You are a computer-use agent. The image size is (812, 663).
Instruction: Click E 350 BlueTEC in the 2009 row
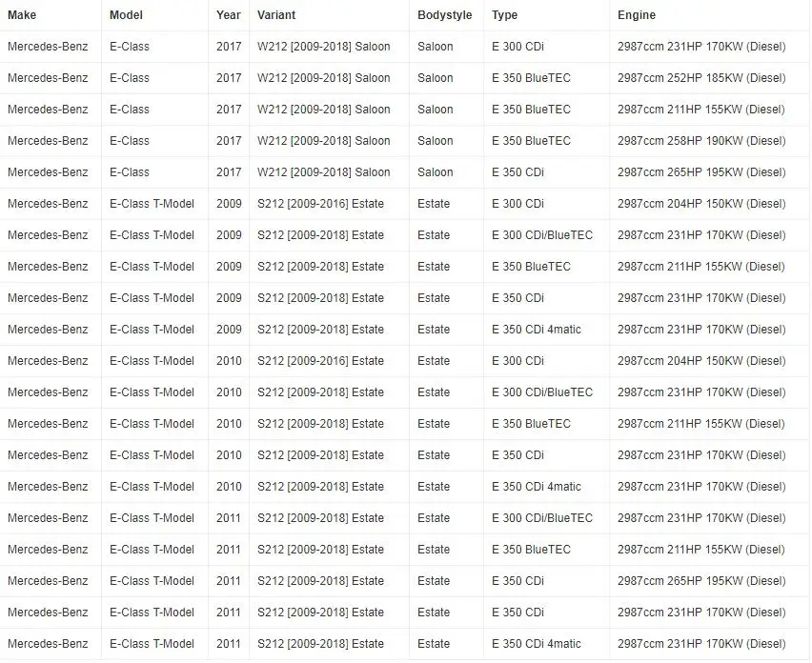tap(531, 267)
